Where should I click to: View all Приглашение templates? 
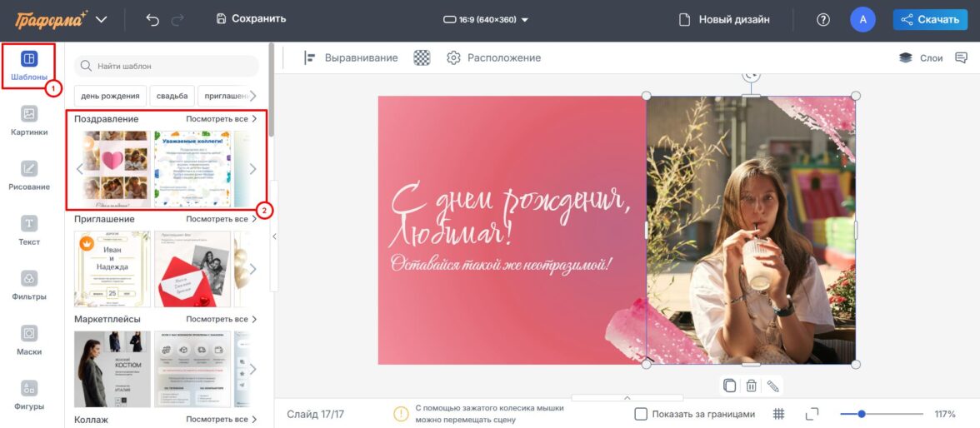[x=222, y=219]
